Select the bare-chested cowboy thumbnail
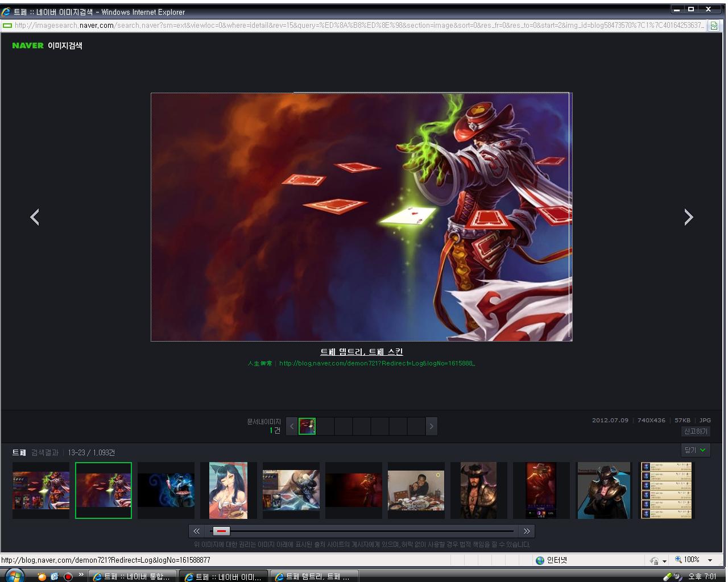The width and height of the screenshot is (728, 582). [x=479, y=490]
